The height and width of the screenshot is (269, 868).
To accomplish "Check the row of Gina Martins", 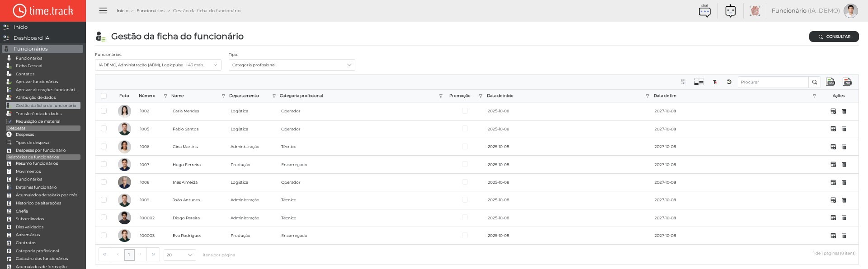I will point(104,146).
